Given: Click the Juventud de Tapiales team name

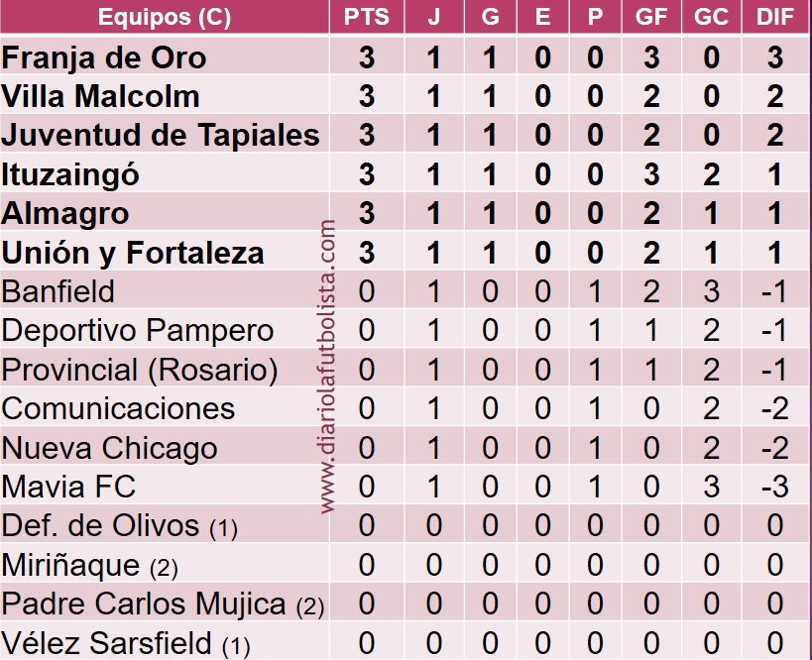Looking at the screenshot, I should [161, 135].
